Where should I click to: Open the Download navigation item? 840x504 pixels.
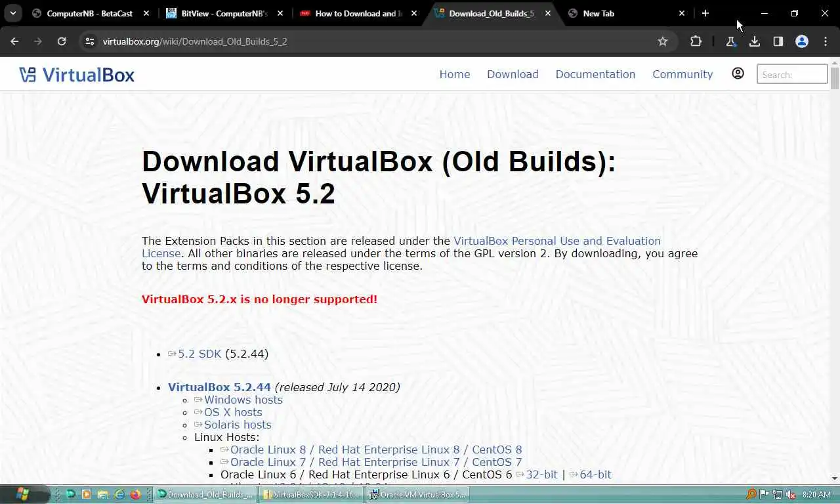click(x=513, y=74)
